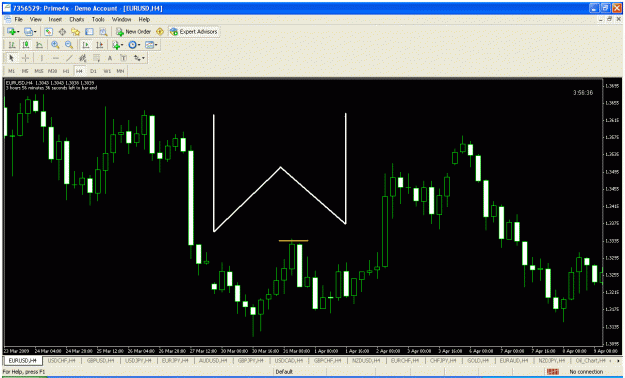
Task: Open the Indicators list icon
Action: pyautogui.click(x=116, y=45)
